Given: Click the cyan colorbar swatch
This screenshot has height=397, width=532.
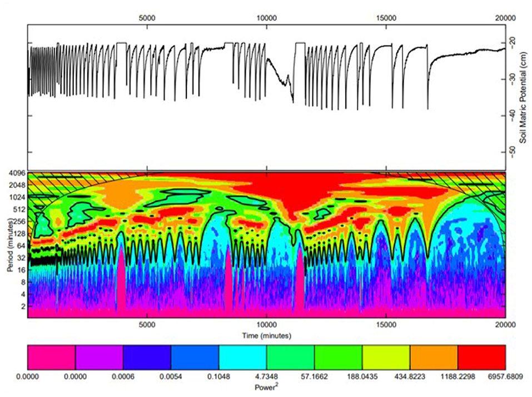Looking at the screenshot, I should click(x=242, y=358).
